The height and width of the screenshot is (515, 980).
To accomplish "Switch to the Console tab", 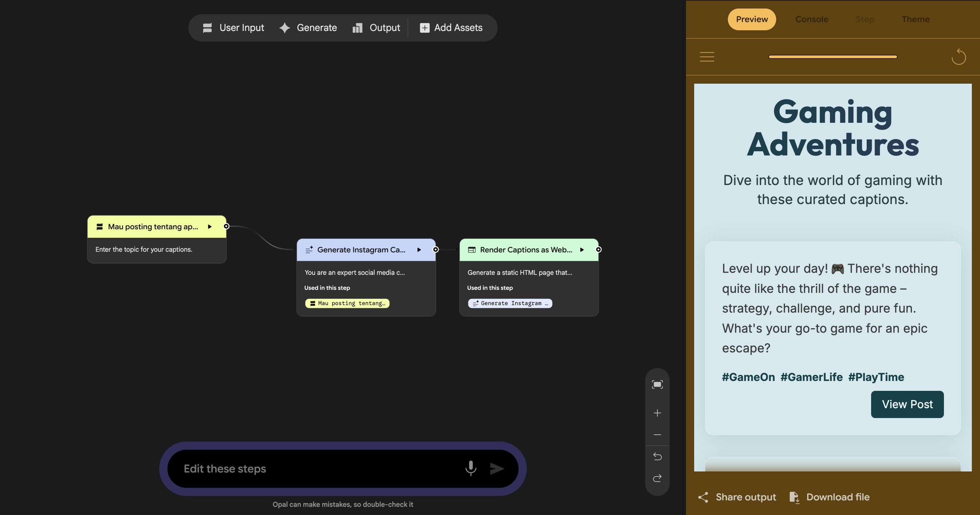I will 812,19.
